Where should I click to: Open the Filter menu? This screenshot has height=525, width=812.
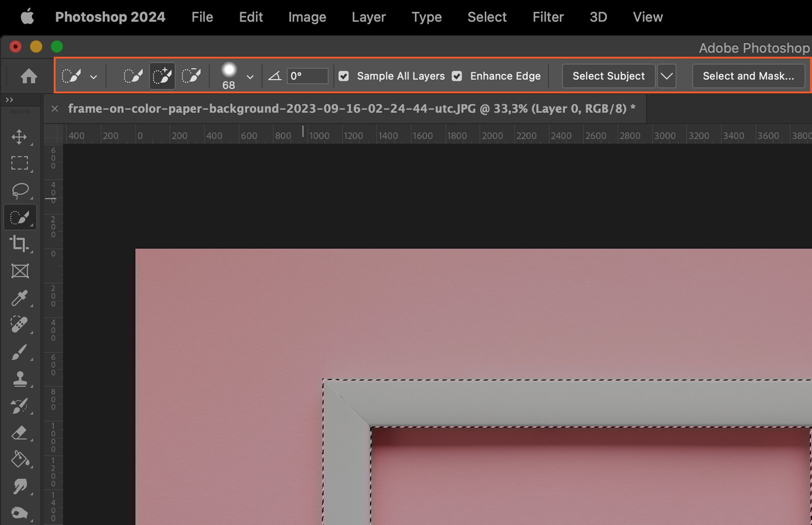548,17
